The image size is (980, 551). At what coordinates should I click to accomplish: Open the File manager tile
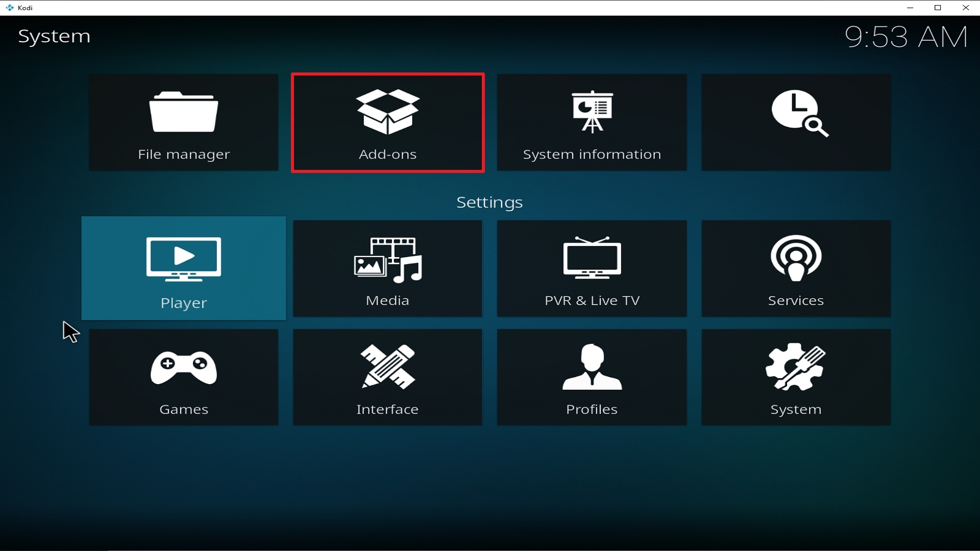[184, 122]
